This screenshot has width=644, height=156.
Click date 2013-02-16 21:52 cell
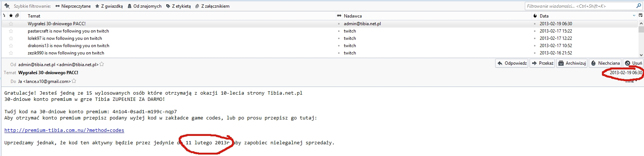click(x=556, y=53)
